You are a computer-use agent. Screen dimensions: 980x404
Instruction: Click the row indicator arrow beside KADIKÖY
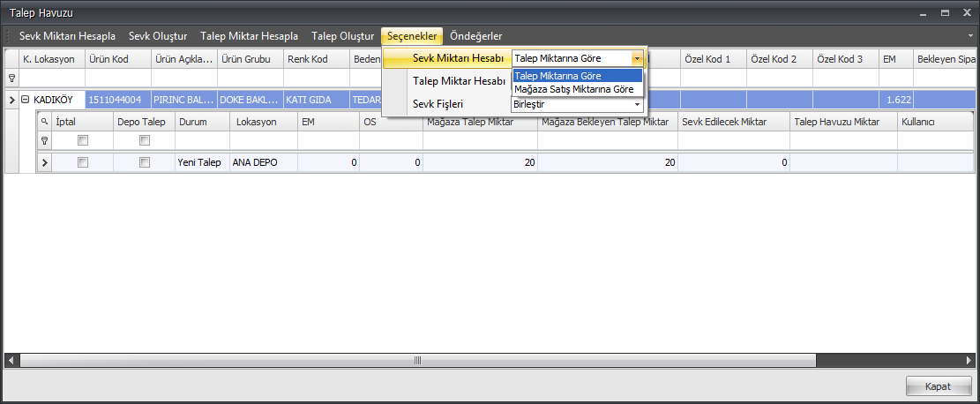click(11, 100)
